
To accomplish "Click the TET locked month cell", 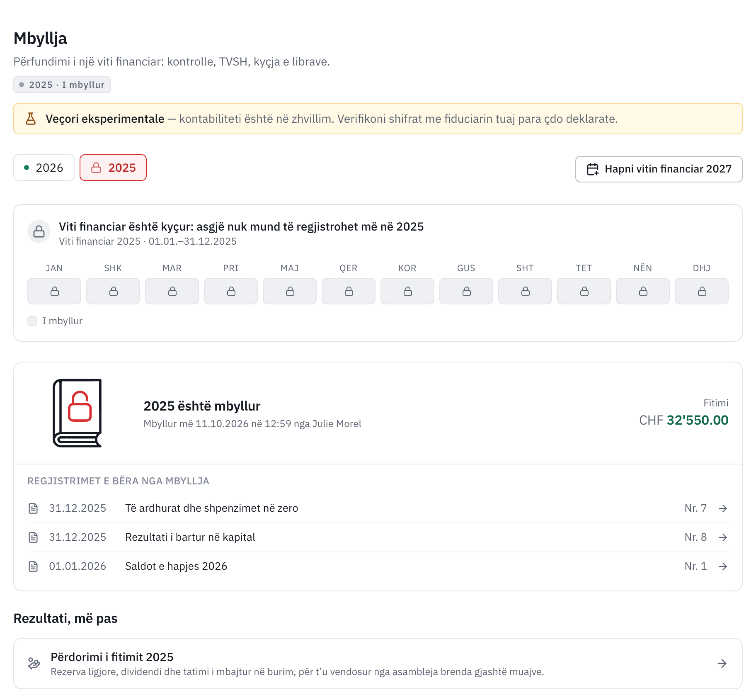I will click(x=584, y=291).
